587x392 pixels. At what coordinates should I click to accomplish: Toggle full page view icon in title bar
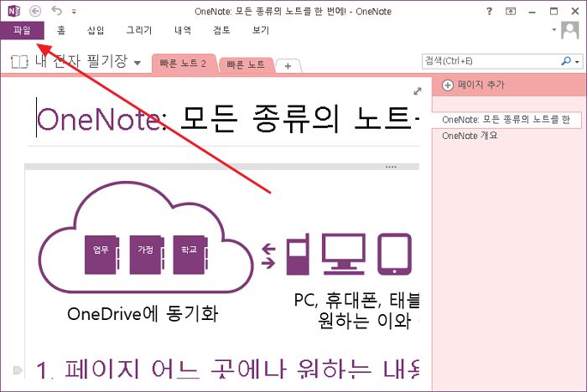pos(511,11)
